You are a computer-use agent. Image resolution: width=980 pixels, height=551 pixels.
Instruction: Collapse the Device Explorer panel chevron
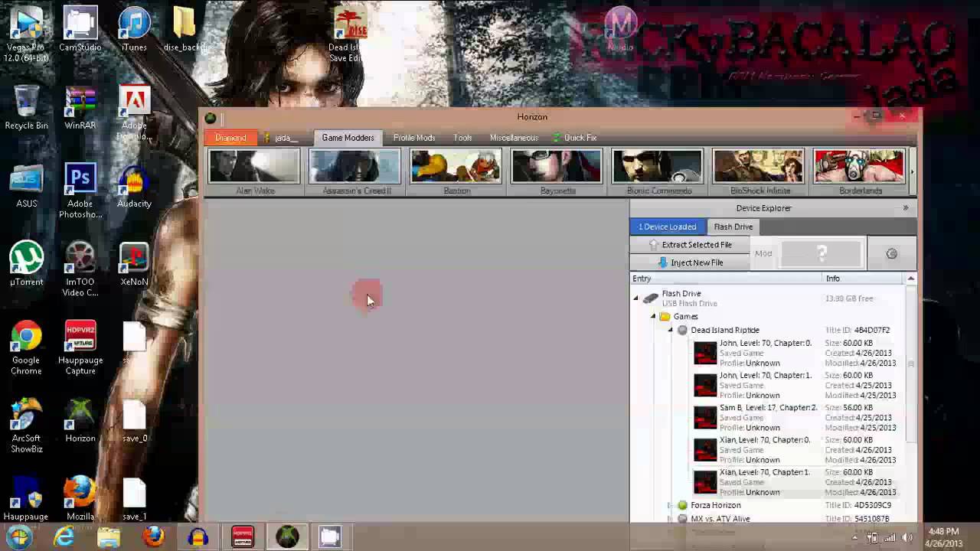tap(906, 208)
